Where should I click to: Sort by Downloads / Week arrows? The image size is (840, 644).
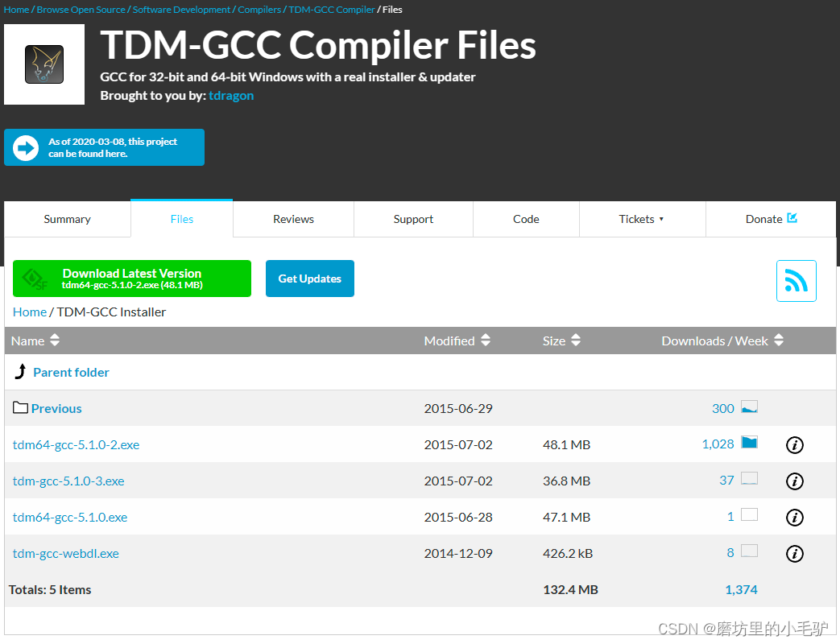click(x=779, y=340)
